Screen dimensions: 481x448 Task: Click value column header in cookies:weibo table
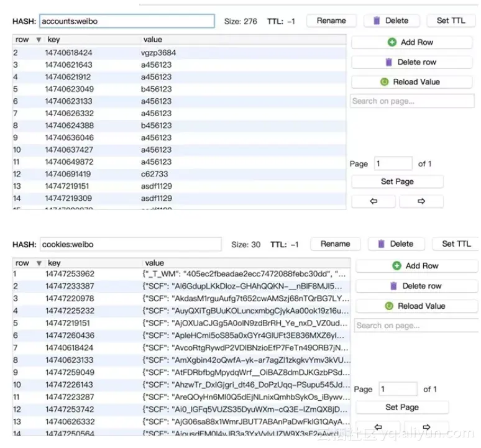pos(154,263)
